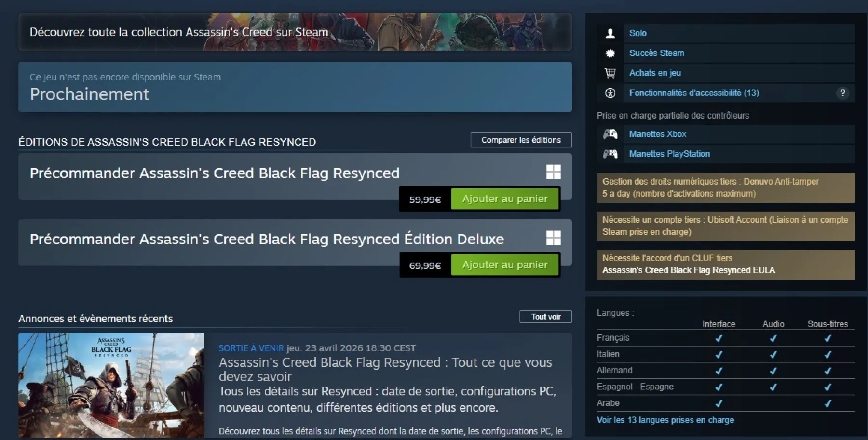Click the Solo single-player person icon
The height and width of the screenshot is (440, 868).
tap(610, 33)
